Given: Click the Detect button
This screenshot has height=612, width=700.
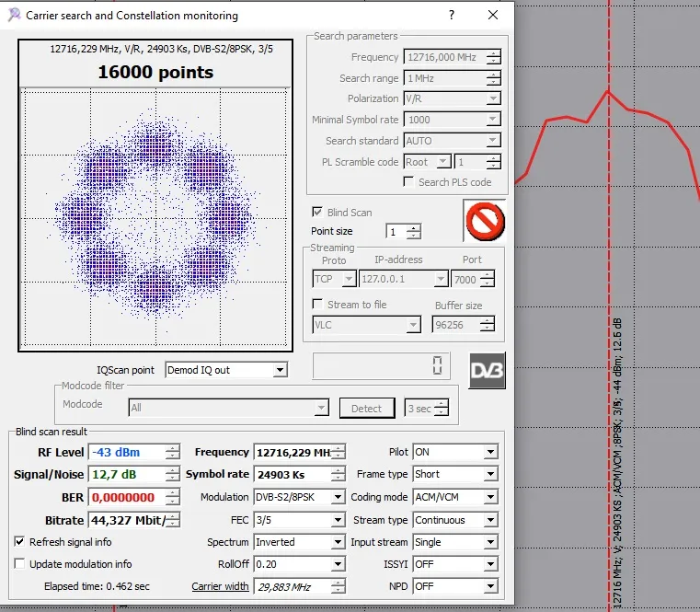Looking at the screenshot, I should tap(366, 408).
